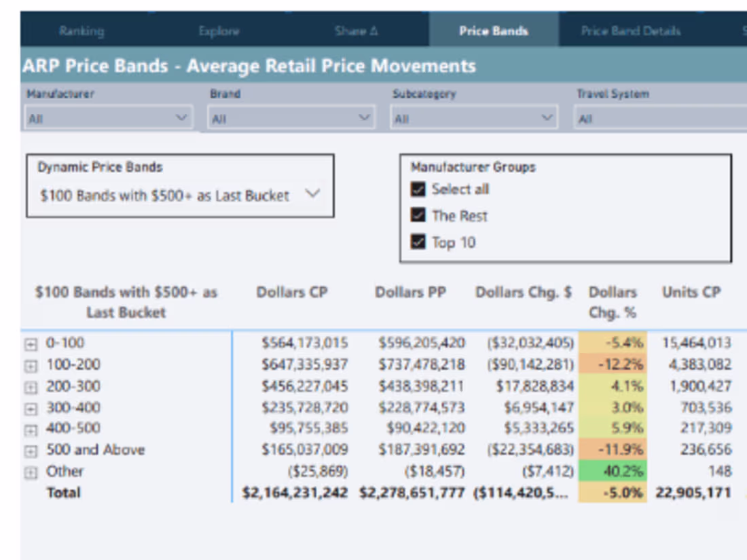Expand the 100-200 price band row

(x=30, y=365)
